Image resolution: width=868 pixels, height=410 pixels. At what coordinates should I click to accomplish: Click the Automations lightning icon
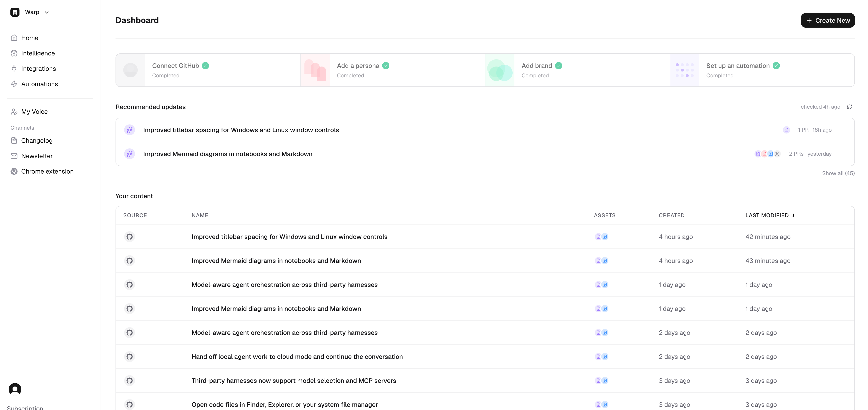coord(14,84)
